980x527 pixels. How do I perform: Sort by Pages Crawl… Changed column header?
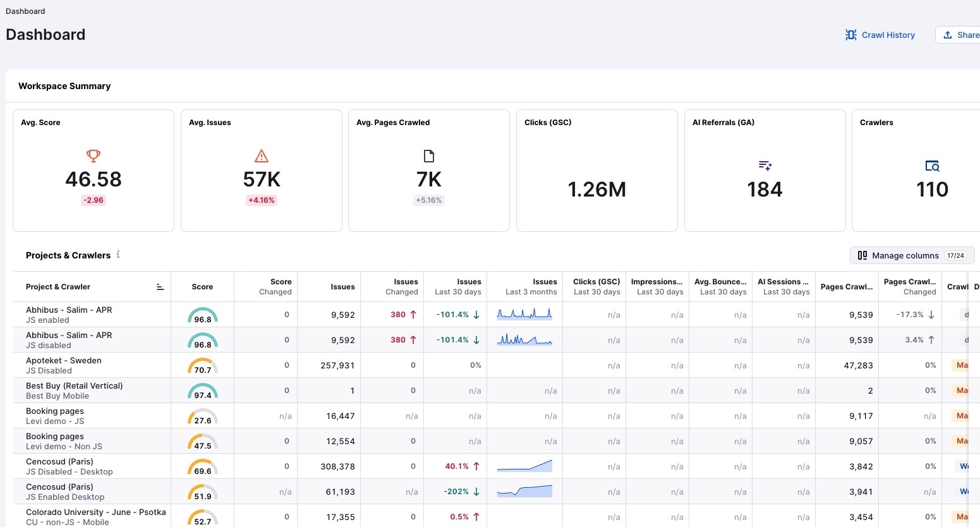[x=910, y=287]
